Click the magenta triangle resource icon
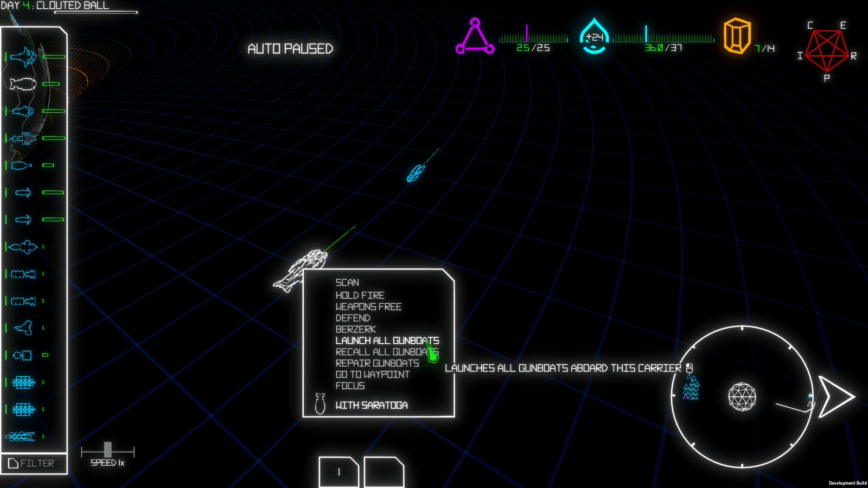 tap(475, 37)
